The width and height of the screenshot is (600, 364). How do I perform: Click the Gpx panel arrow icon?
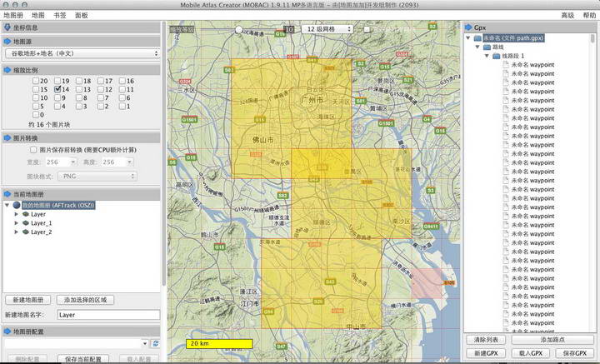pos(468,27)
